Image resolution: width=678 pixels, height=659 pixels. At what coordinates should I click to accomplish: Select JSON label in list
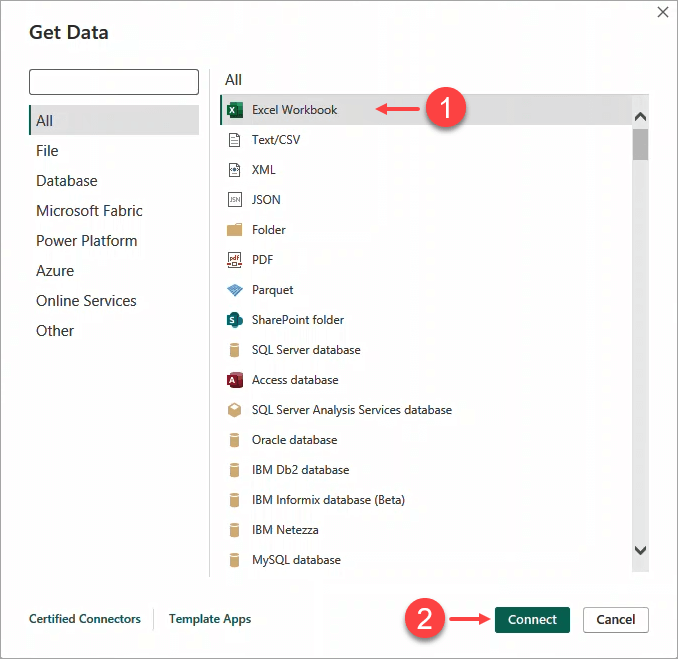(266, 200)
